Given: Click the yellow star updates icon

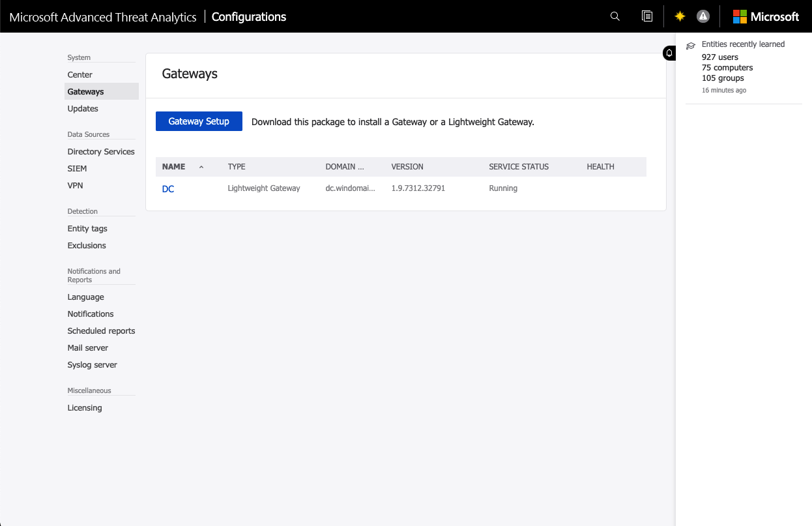Looking at the screenshot, I should 680,16.
